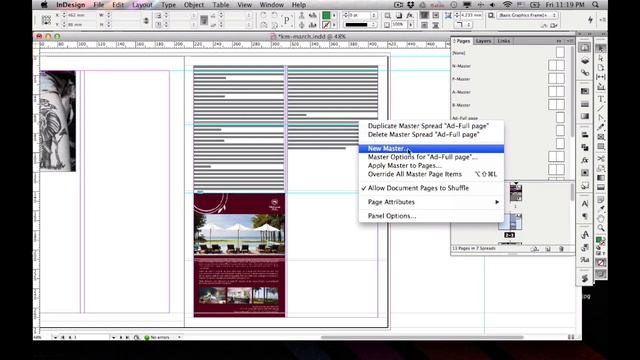
Task: Select the Type tool T icon
Action: [600, 99]
